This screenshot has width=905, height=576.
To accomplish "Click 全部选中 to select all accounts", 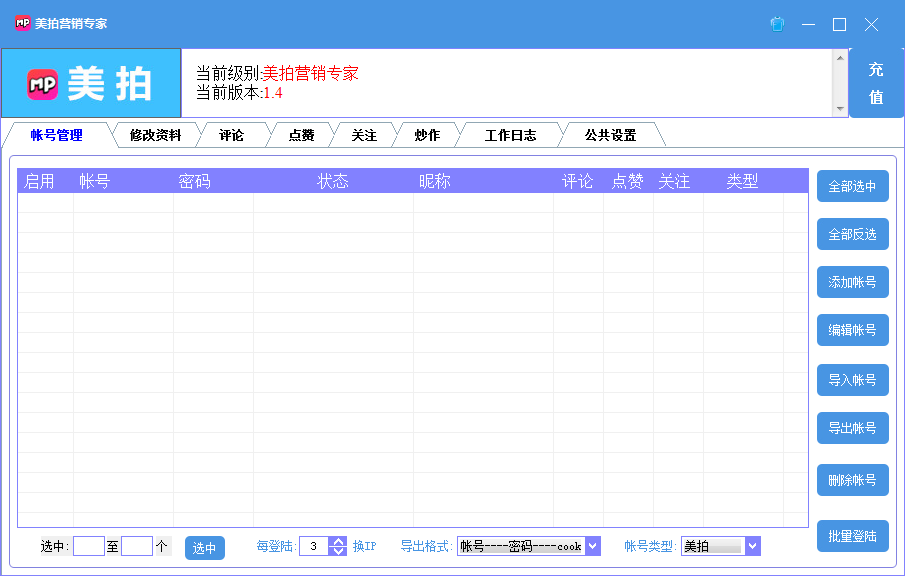I will 852,186.
